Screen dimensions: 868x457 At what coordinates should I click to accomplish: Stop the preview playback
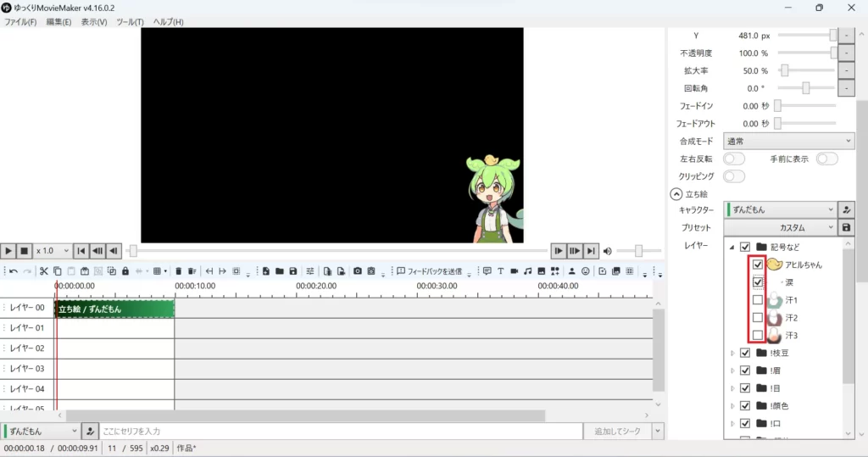point(24,251)
